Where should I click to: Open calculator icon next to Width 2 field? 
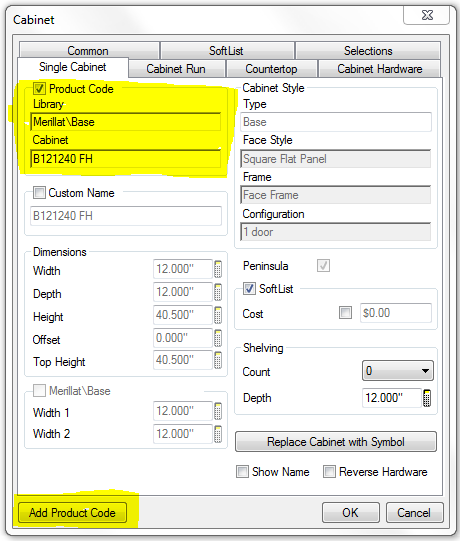pyautogui.click(x=218, y=434)
